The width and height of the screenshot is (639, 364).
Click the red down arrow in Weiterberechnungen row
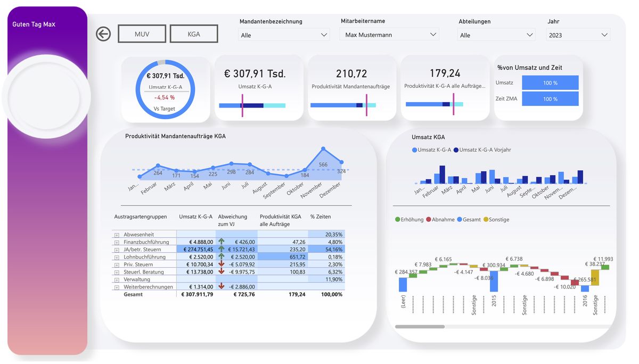[x=222, y=286]
